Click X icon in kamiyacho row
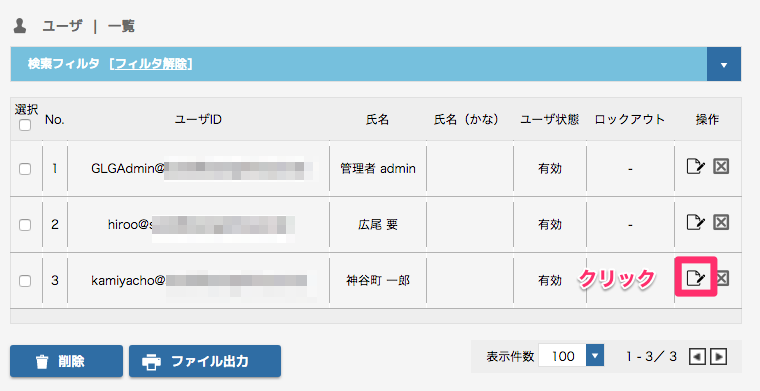Image resolution: width=760 pixels, height=391 pixels. pyautogui.click(x=723, y=278)
